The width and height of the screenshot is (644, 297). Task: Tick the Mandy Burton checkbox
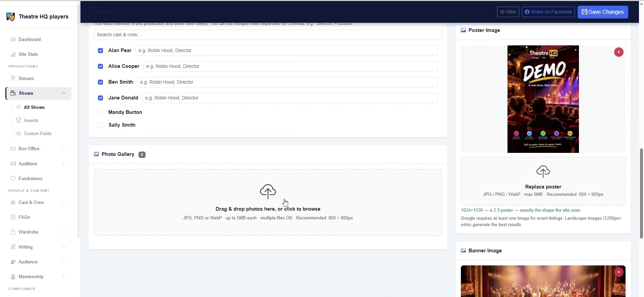point(100,112)
